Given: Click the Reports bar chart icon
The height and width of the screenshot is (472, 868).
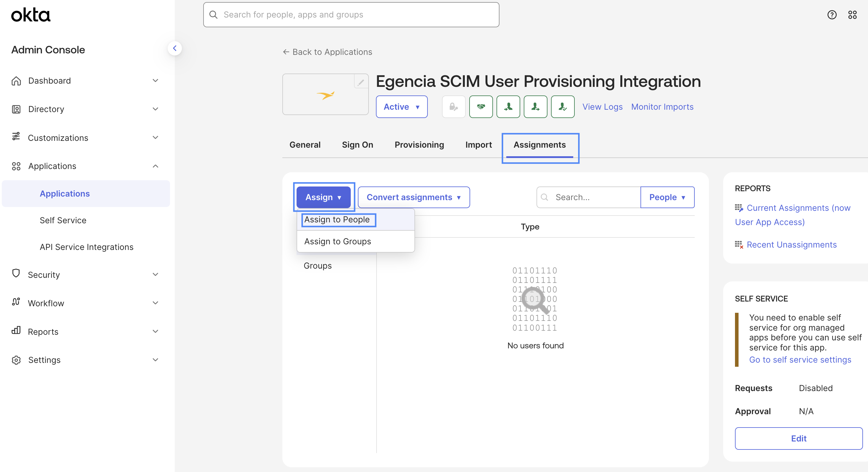Looking at the screenshot, I should click(x=16, y=330).
